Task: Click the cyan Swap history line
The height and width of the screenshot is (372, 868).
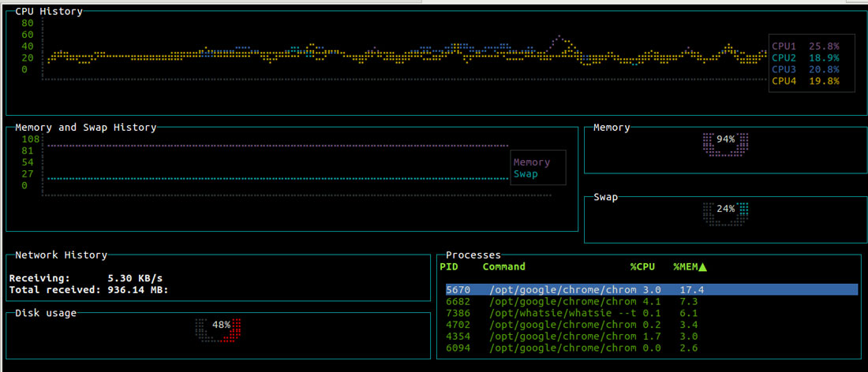Action: click(278, 179)
